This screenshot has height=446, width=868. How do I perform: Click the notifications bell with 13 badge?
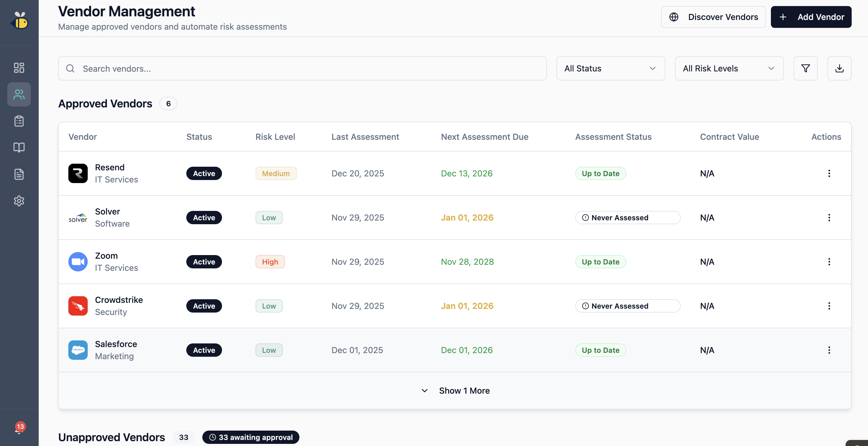pos(19,428)
